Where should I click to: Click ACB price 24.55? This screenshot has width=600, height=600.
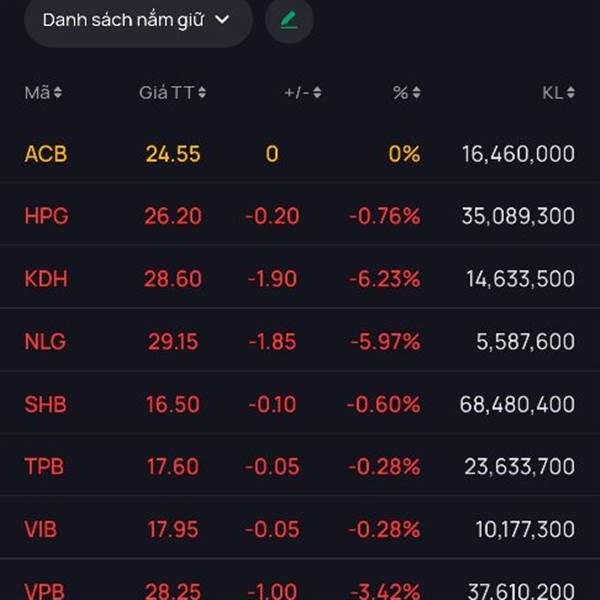(x=173, y=154)
